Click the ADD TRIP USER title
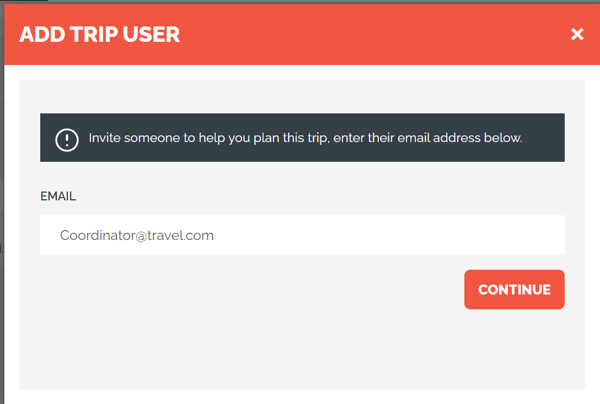The width and height of the screenshot is (600, 404). 100,35
